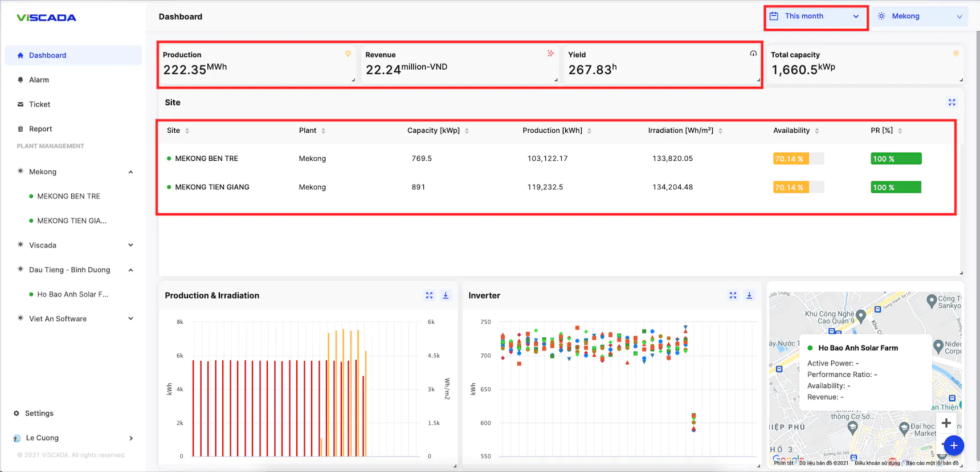Expand the Site table to fullscreen
The image size is (980, 472).
952,103
